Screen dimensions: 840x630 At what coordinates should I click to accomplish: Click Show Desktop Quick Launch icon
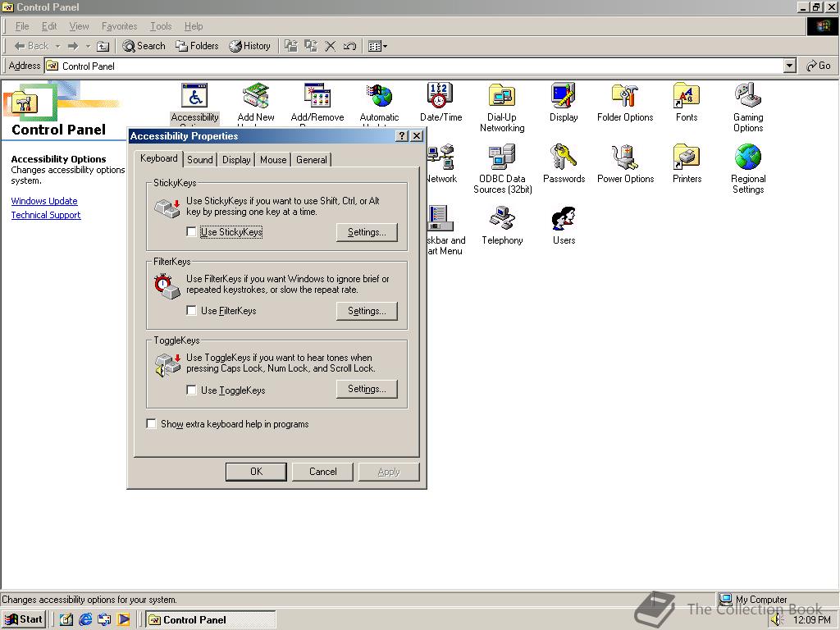point(66,619)
